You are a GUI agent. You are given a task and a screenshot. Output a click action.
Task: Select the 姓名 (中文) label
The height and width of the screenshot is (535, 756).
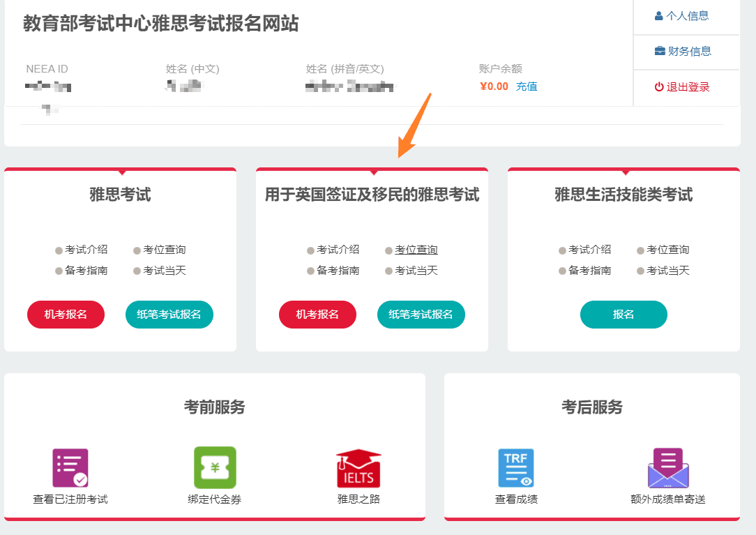click(x=192, y=69)
